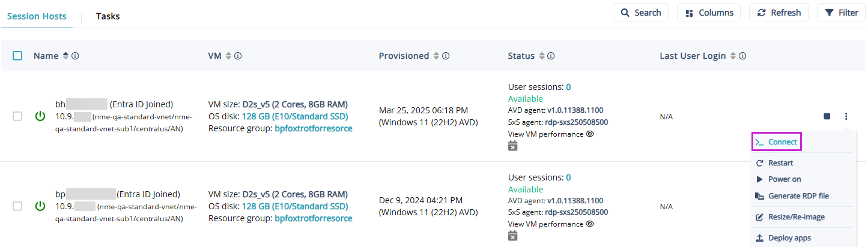Click the info icon next to Last User Login
Screen dimensions: 868x247
(x=742, y=56)
